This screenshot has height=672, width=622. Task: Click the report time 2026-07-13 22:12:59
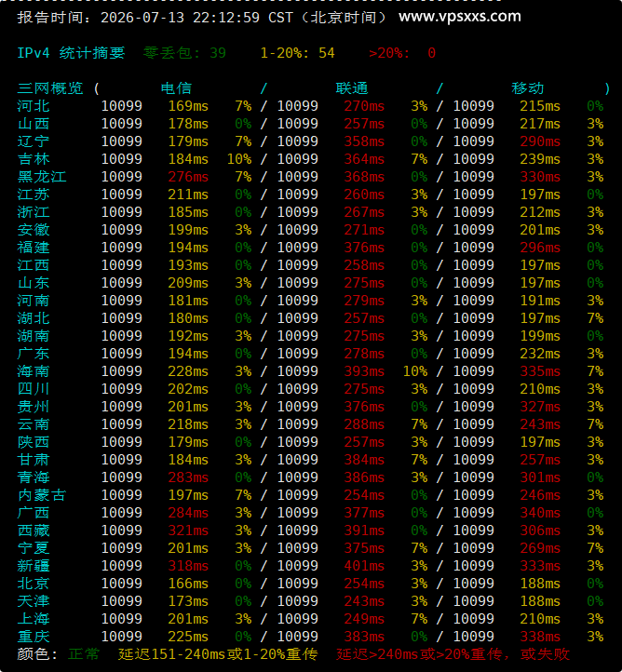coord(180,18)
